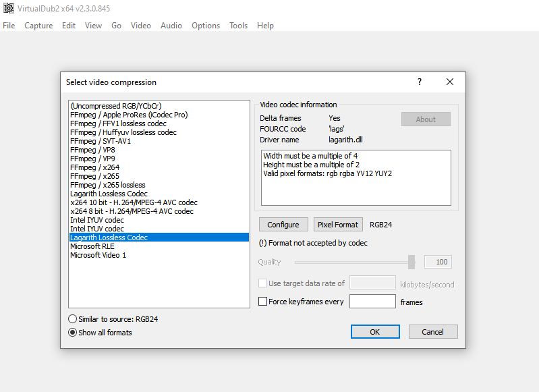Open the Video menu
The height and width of the screenshot is (392, 539).
click(x=141, y=26)
